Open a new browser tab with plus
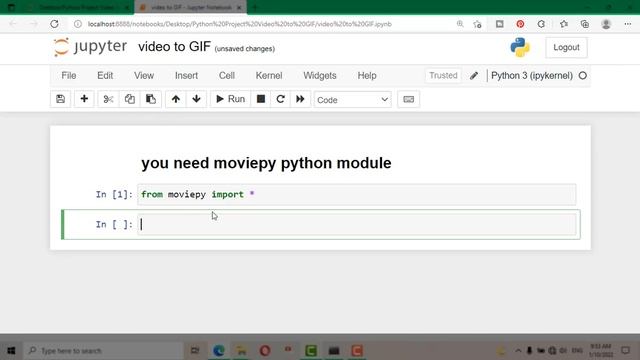 255,7
